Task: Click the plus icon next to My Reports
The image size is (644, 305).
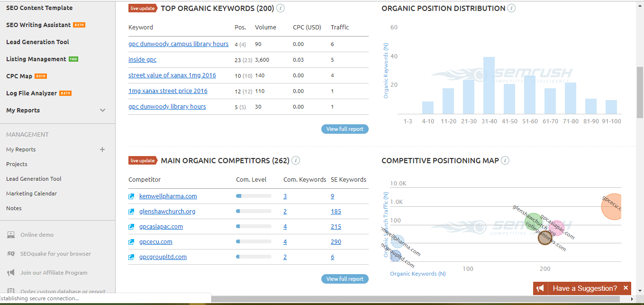Action: [102, 149]
